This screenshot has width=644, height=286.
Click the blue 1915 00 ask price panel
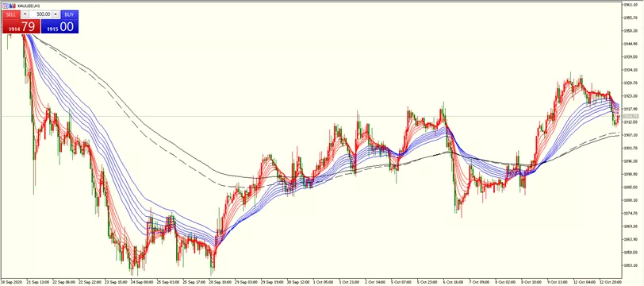[x=59, y=27]
